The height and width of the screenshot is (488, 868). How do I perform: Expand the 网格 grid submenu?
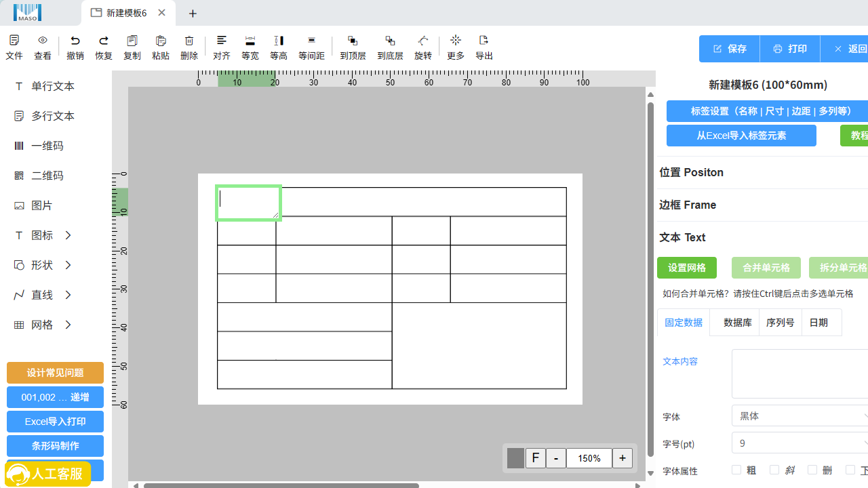68,325
